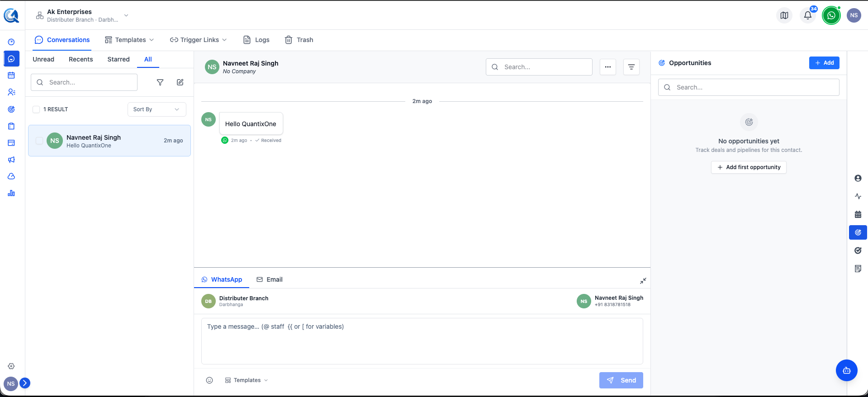Show the Starred conversations filter
Viewport: 868px width, 397px height.
point(119,59)
